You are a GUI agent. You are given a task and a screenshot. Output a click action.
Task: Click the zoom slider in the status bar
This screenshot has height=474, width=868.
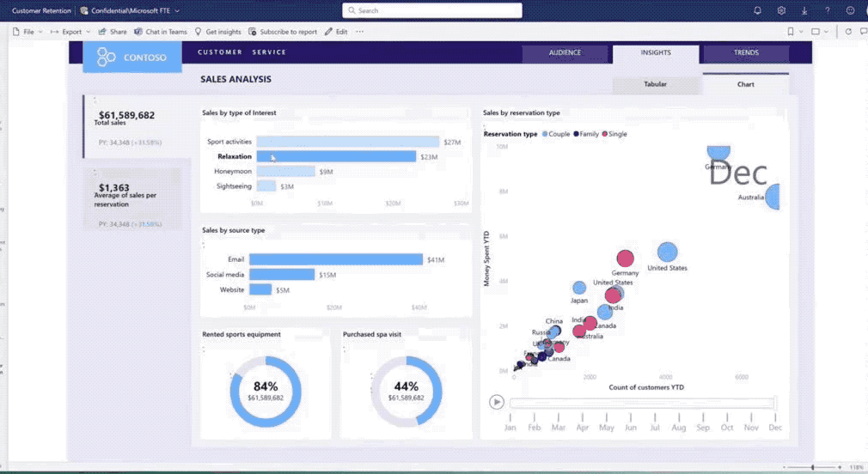pos(812,467)
